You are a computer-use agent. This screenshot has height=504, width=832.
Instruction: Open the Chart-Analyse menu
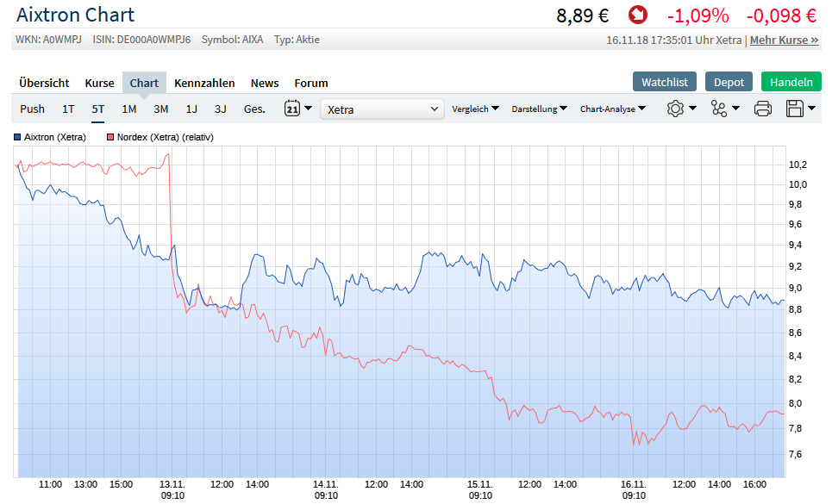612,109
